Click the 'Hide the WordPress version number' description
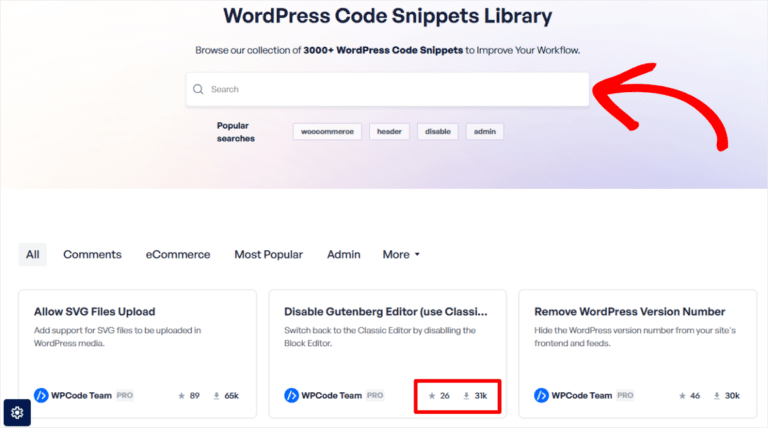This screenshot has height=428, width=768. click(635, 337)
